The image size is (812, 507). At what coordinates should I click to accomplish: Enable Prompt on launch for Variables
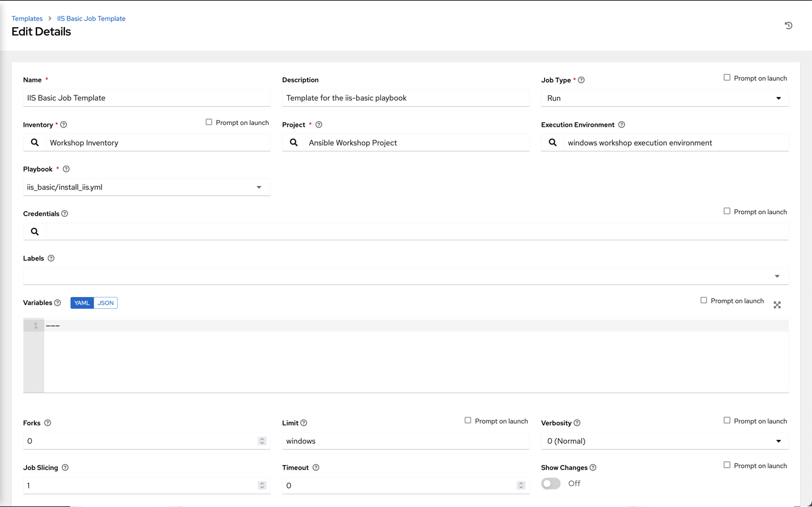pos(704,300)
